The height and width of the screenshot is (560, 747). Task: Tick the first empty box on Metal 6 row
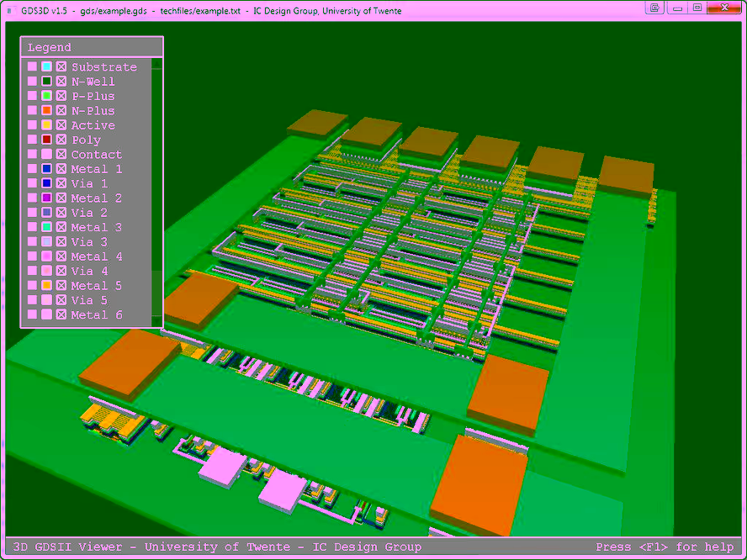(32, 314)
